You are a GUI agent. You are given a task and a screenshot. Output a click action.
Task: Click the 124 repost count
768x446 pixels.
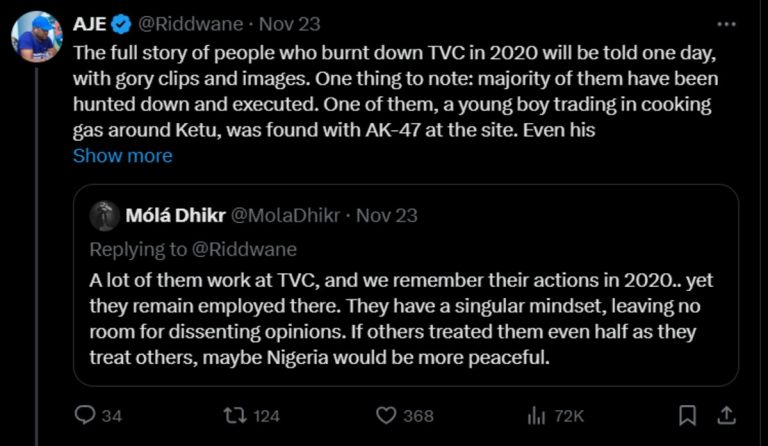pyautogui.click(x=265, y=415)
